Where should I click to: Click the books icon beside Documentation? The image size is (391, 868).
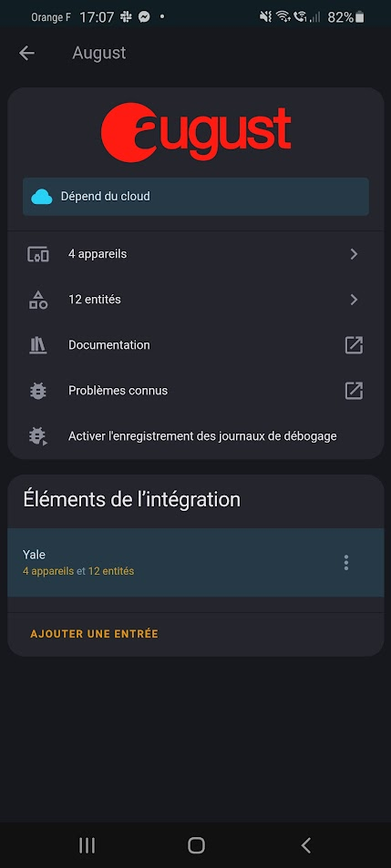[38, 345]
